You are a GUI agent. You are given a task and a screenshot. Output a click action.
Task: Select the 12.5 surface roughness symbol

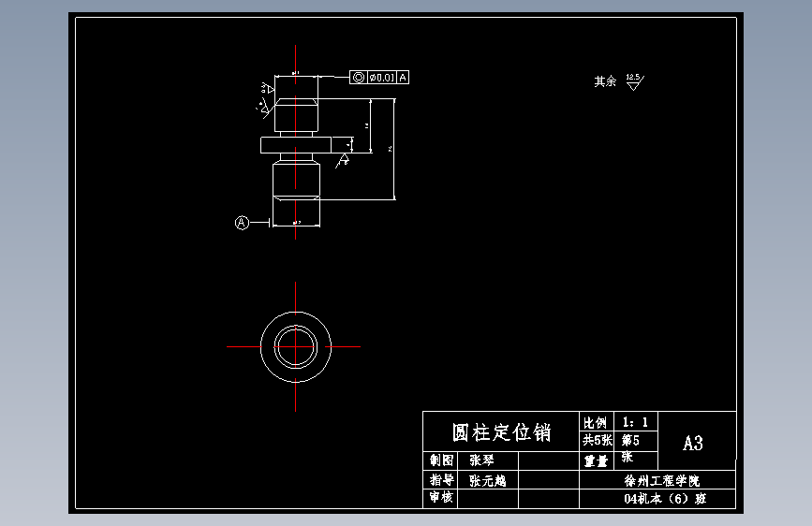[635, 81]
